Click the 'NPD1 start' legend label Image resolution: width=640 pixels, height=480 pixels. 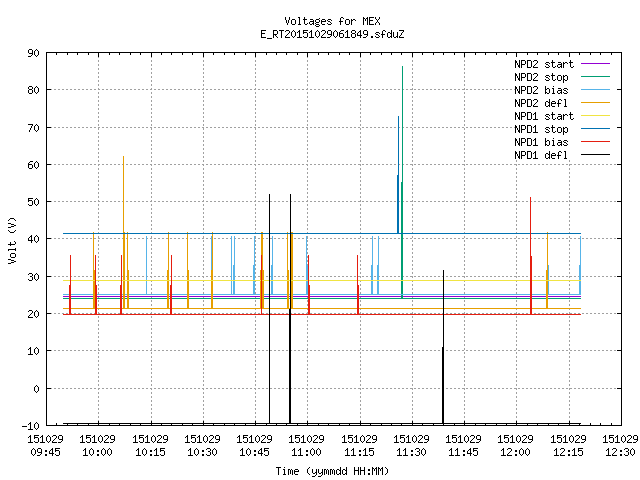coord(544,116)
